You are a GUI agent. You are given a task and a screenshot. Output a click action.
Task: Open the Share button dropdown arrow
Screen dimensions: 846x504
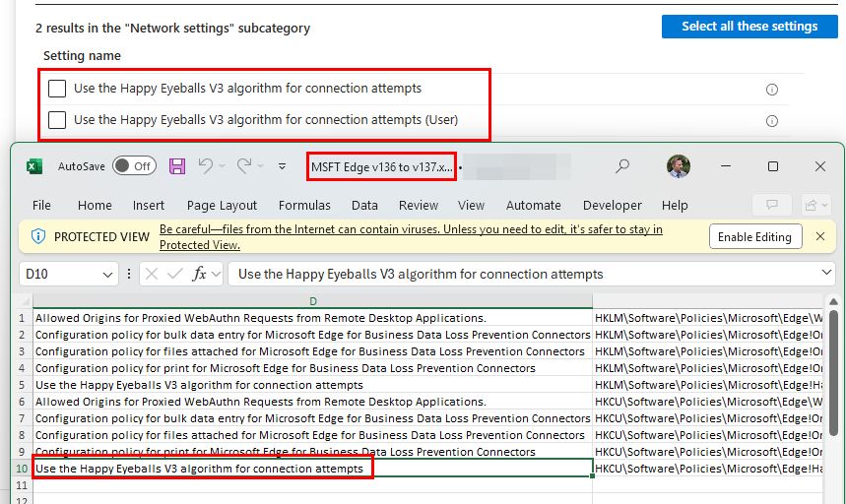click(824, 206)
